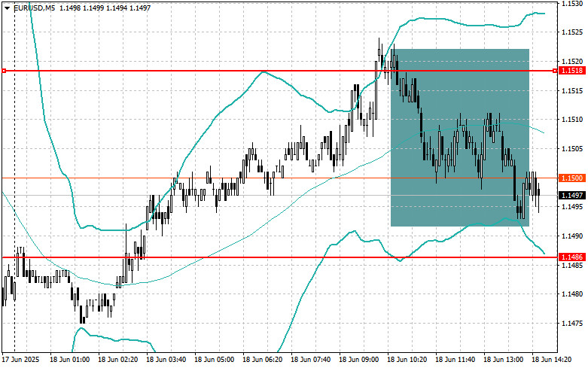Click the black 1.1497 current price label
This screenshot has height=368, width=588.
tap(571, 195)
